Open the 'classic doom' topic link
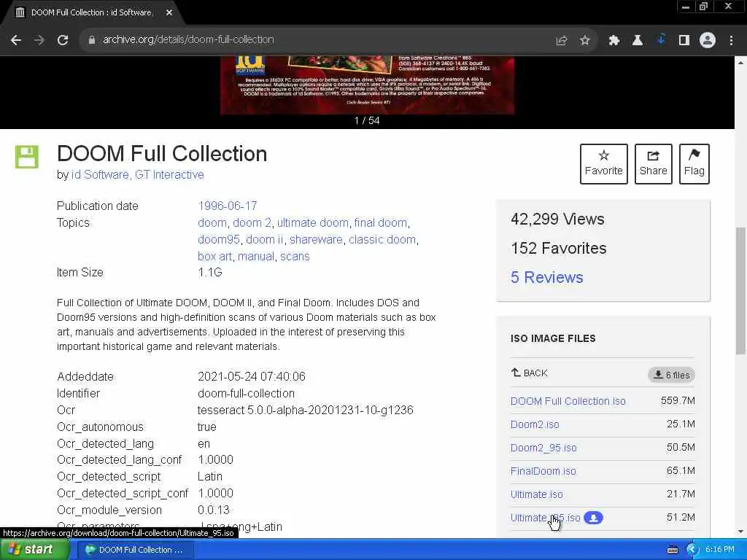This screenshot has height=560, width=747. coord(382,239)
